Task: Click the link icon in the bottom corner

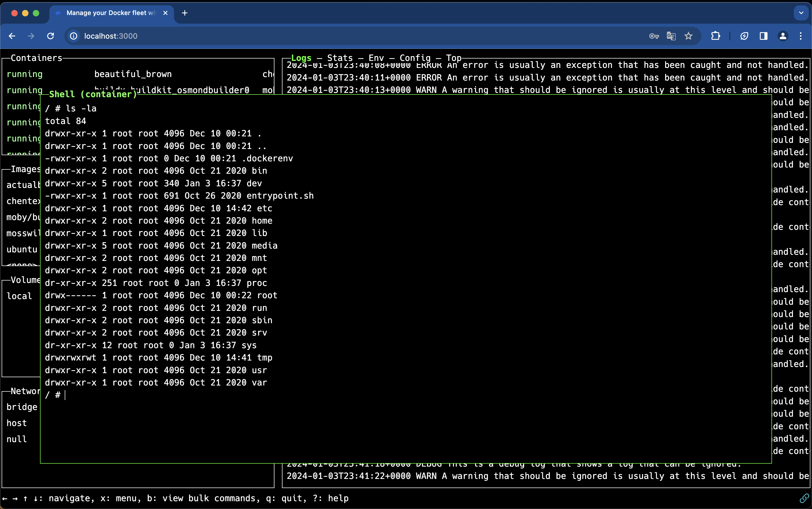Action: pyautogui.click(x=804, y=498)
